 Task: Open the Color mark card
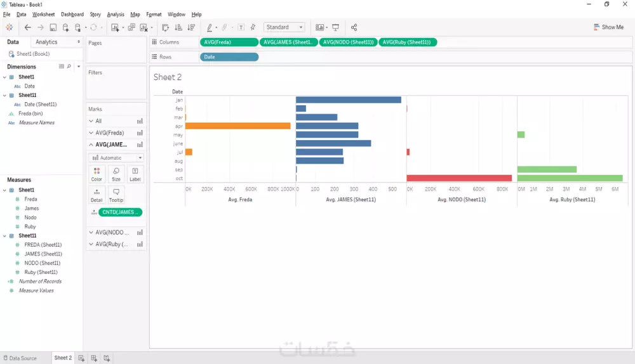pyautogui.click(x=97, y=174)
